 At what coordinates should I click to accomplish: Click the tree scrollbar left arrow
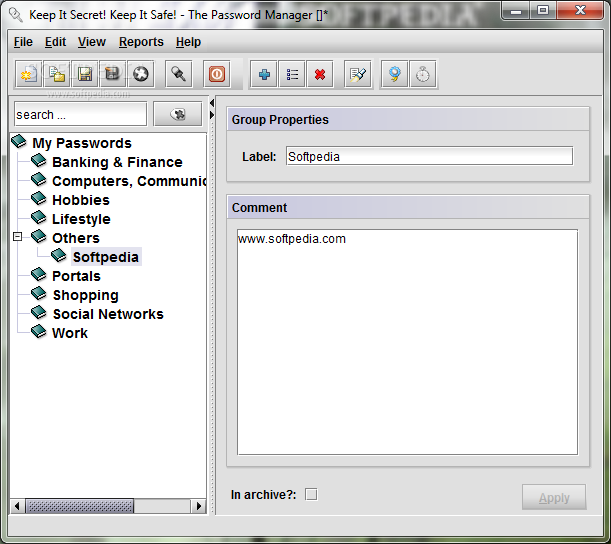pos(17,506)
